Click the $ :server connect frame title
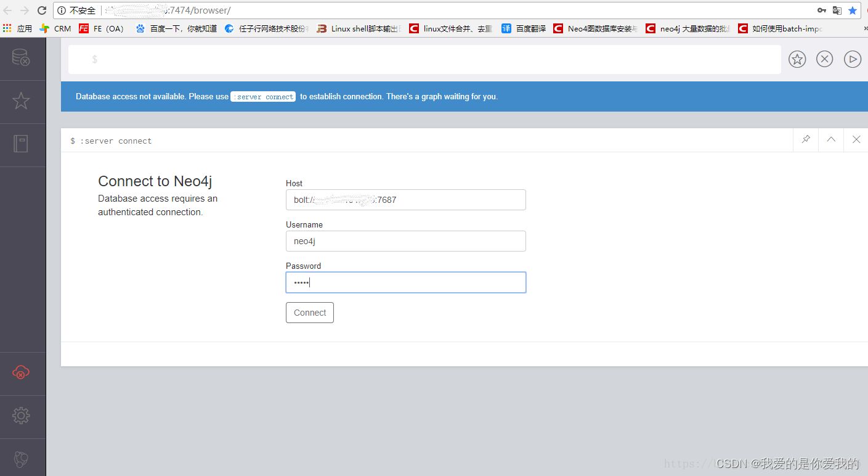The height and width of the screenshot is (476, 868). (111, 141)
